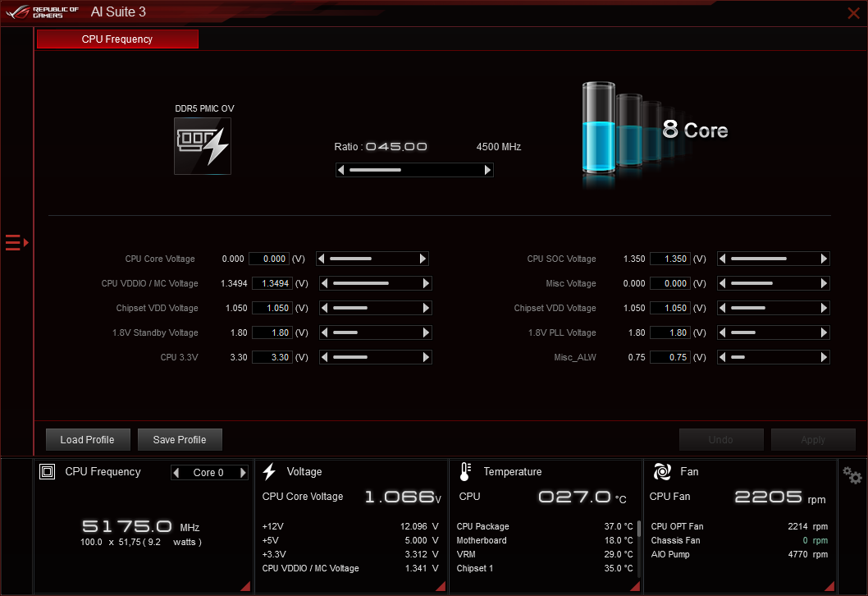Click the Misc Voltage slider track
This screenshot has width=868, height=596.
point(773,283)
